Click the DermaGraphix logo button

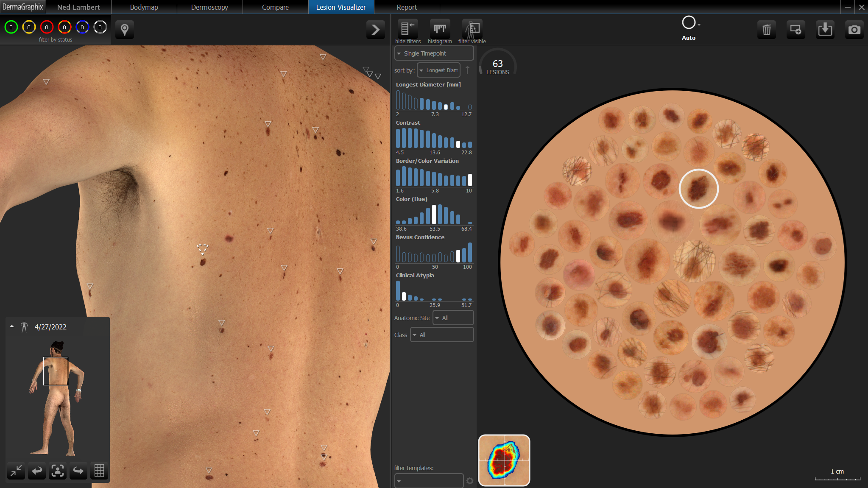pyautogui.click(x=23, y=7)
